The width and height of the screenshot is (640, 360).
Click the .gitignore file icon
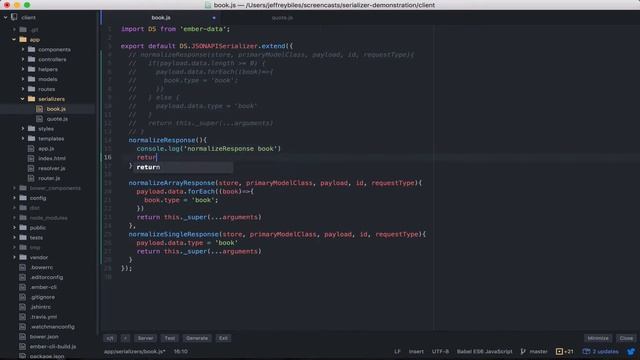point(22,297)
